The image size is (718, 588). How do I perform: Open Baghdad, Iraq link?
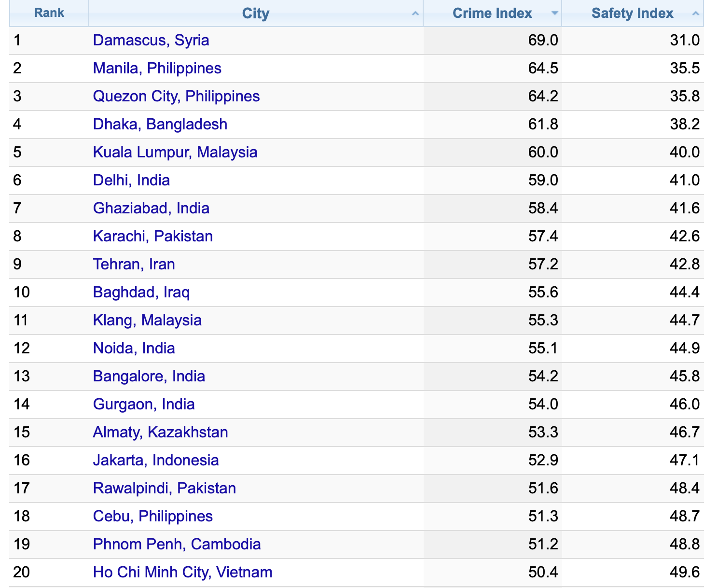tap(141, 292)
